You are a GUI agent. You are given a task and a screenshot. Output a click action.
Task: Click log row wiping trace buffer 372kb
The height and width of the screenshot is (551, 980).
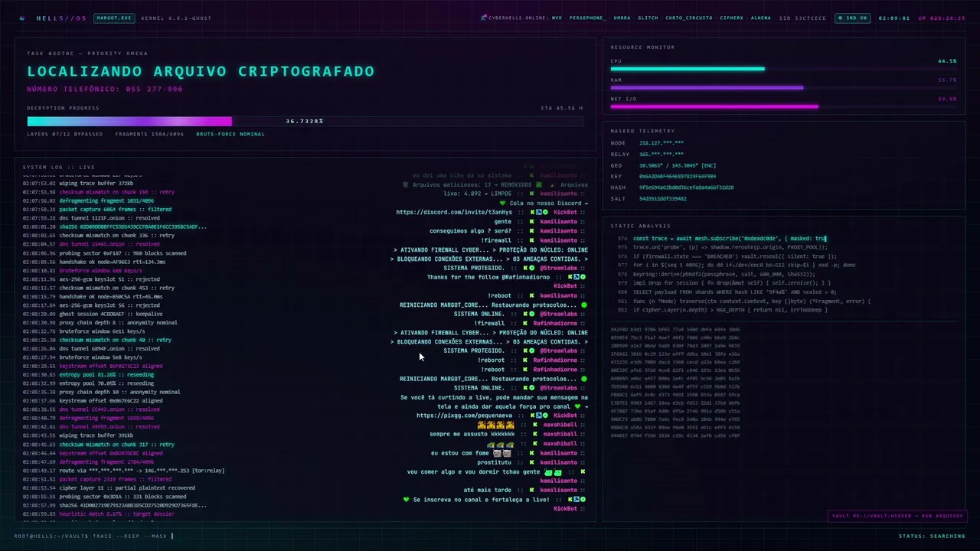(78, 183)
